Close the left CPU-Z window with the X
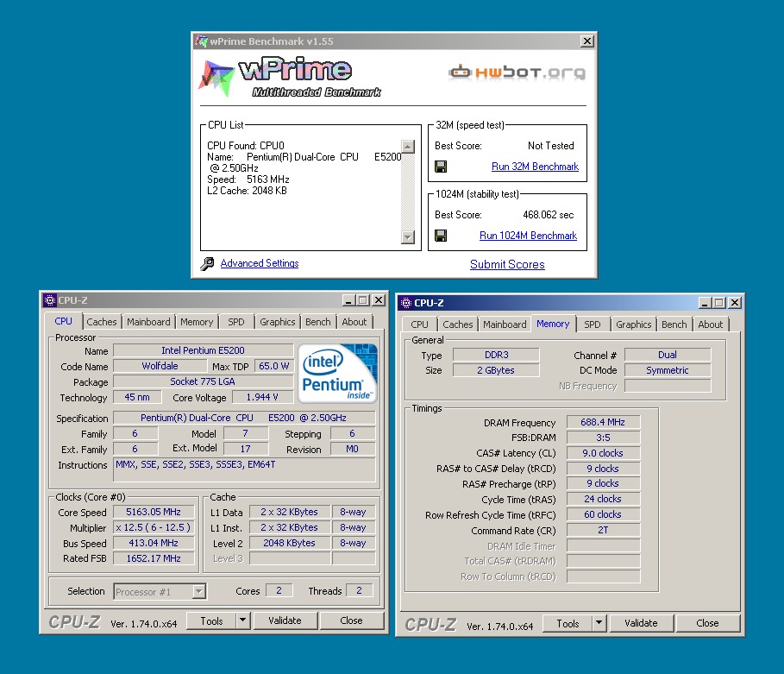This screenshot has height=674, width=784. [379, 300]
